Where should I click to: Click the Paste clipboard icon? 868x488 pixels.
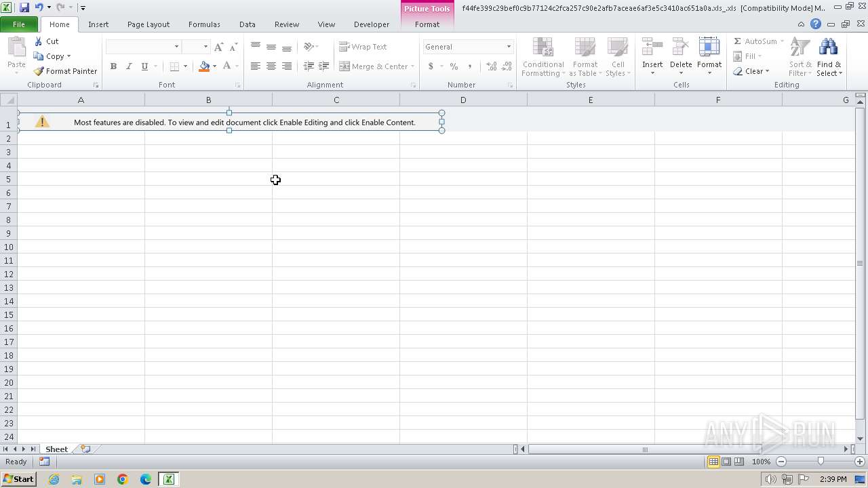tap(16, 49)
